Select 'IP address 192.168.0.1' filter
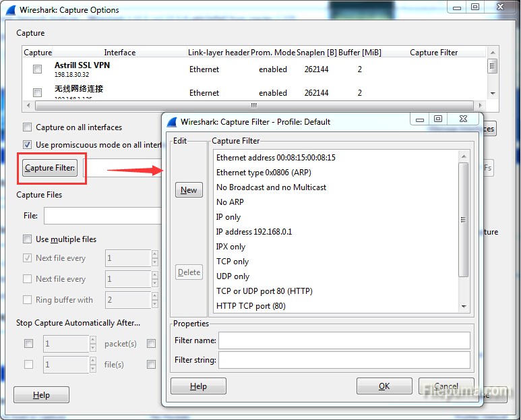 254,231
